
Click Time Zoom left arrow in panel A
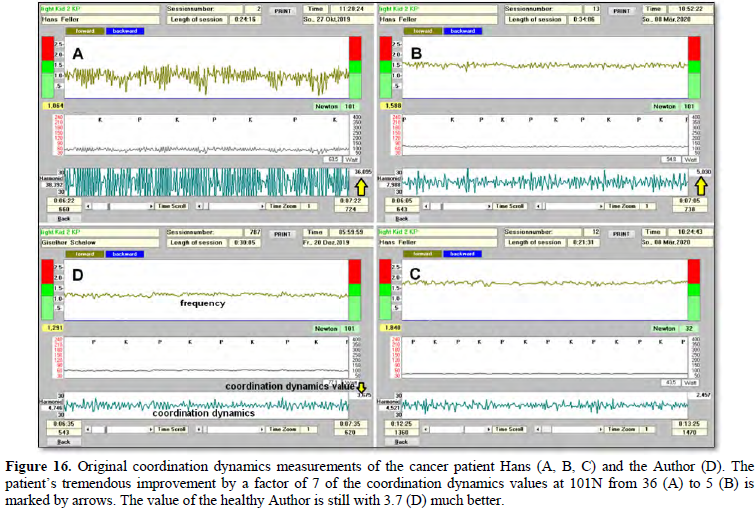[199, 206]
